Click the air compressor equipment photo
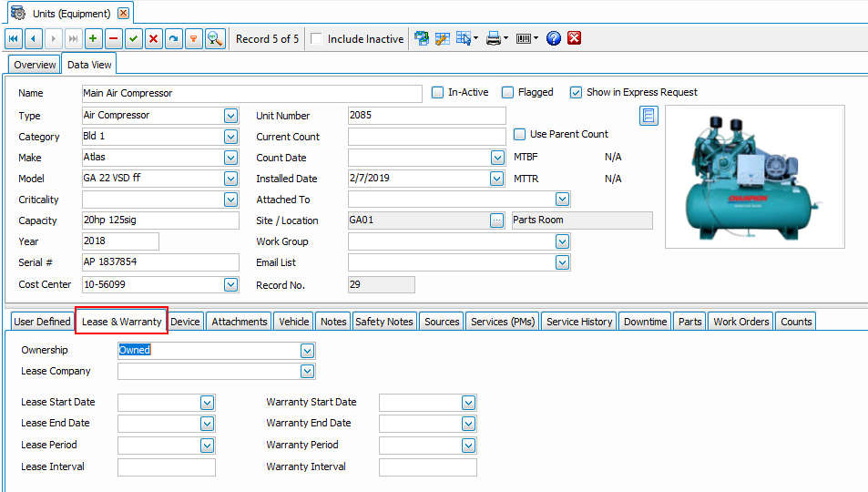This screenshot has width=868, height=492. 754,177
